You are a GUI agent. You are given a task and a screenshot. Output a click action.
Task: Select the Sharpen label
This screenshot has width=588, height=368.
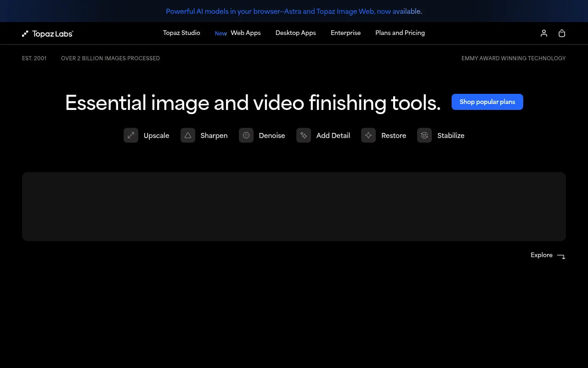(214, 136)
